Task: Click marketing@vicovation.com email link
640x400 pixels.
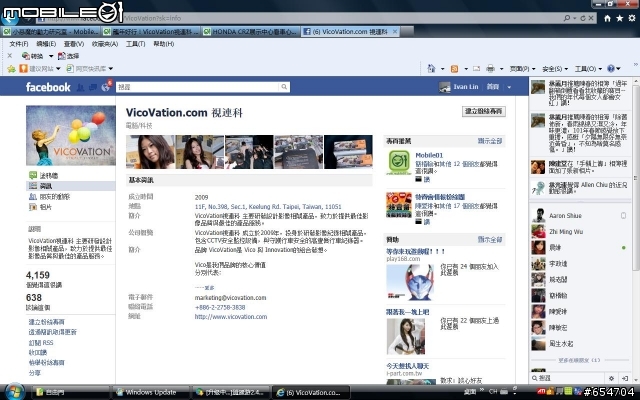Action: [x=230, y=298]
